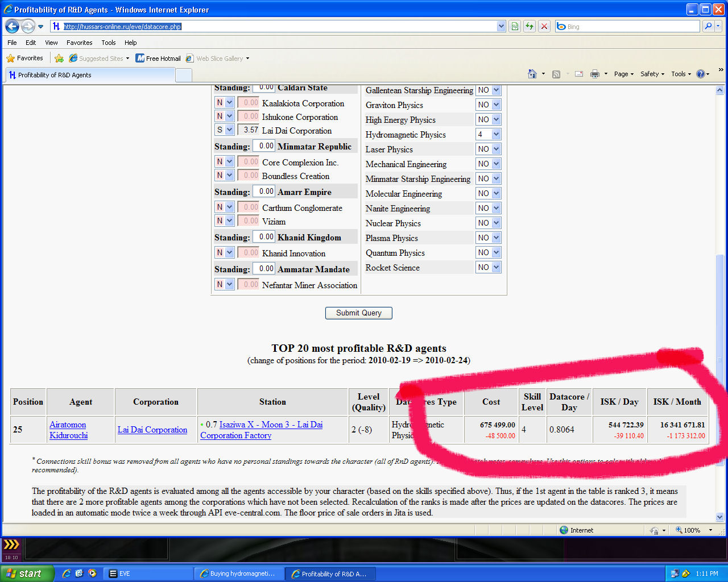Screen dimensions: 728x582
Task: Click the Favorites star button
Action: pos(25,58)
